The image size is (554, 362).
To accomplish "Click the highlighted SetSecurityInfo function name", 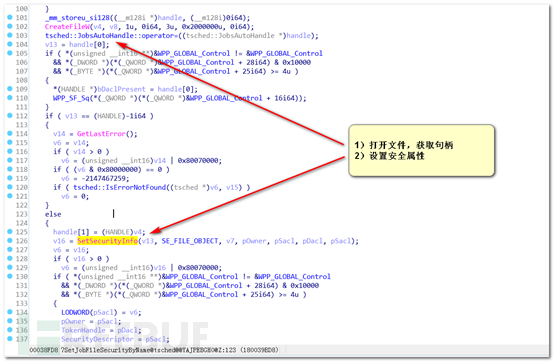I will point(107,241).
